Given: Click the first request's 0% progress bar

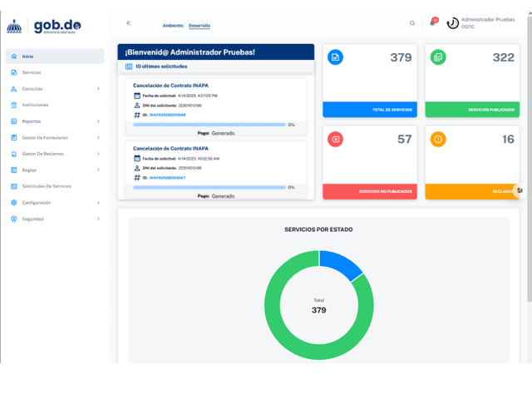Looking at the screenshot, I should point(209,125).
